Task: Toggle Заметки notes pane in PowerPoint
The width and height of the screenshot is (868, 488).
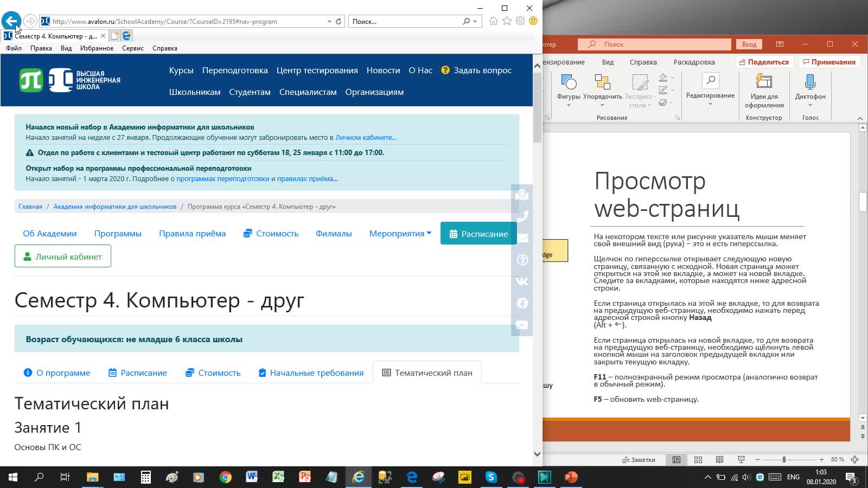Action: click(639, 460)
